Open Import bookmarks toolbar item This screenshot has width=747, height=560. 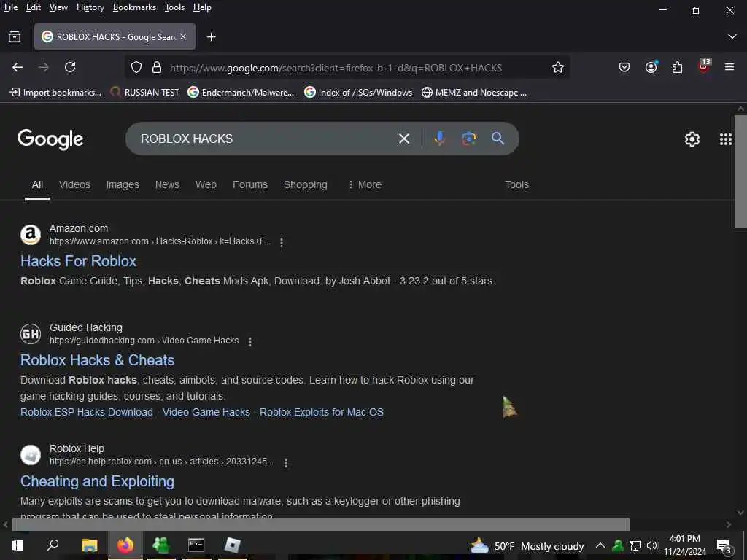[55, 93]
